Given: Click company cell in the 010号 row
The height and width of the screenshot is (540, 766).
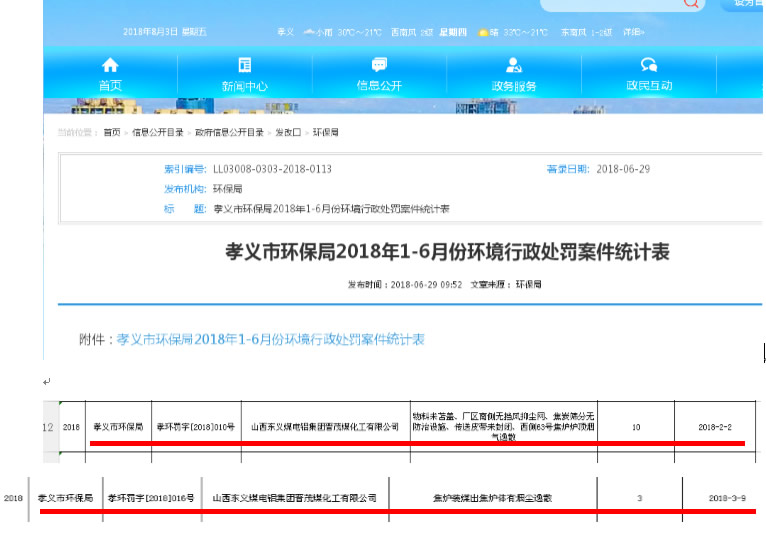Looking at the screenshot, I should click(x=325, y=427).
